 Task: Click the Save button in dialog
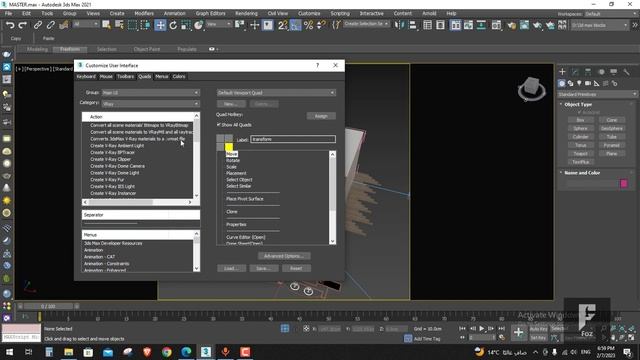(x=264, y=268)
